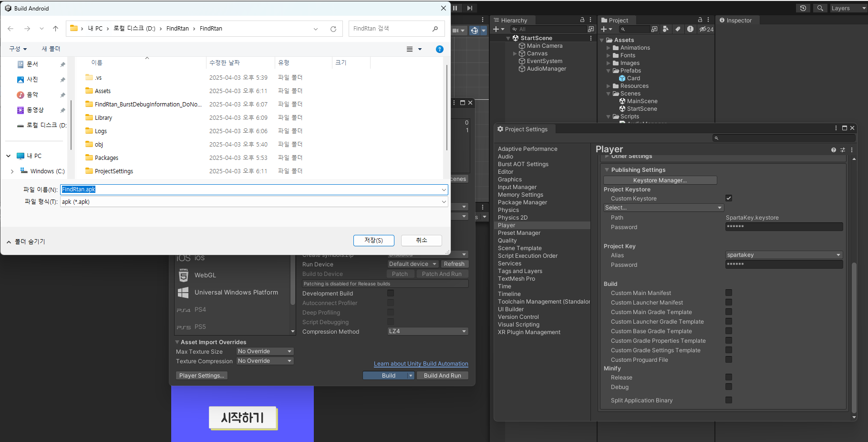Open Unity's undo history

click(x=803, y=8)
